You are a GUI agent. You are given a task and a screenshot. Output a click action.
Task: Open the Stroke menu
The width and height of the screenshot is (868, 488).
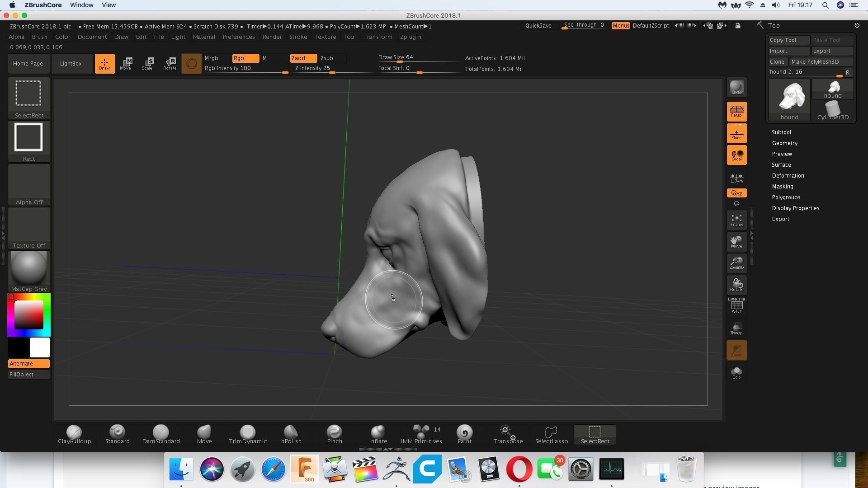[298, 37]
